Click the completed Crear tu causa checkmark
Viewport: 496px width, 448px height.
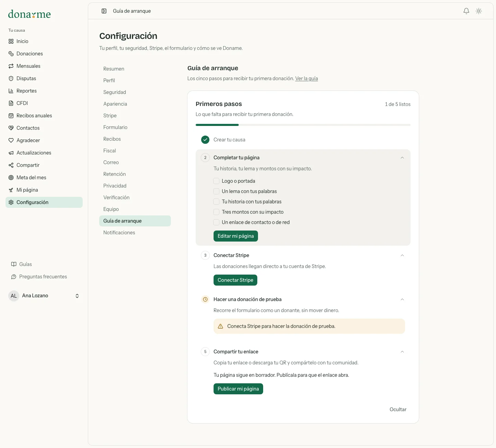coord(205,140)
